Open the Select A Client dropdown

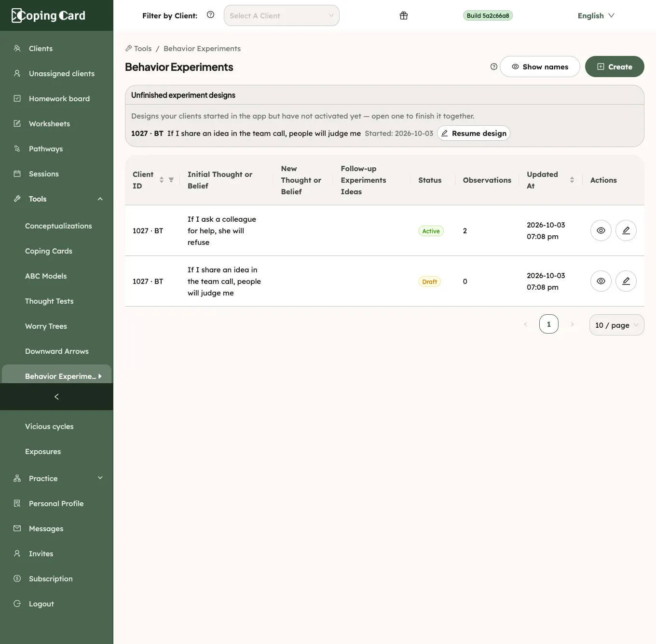pos(282,15)
